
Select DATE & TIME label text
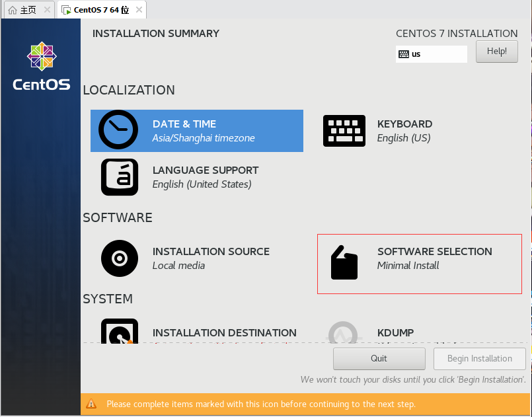[184, 124]
